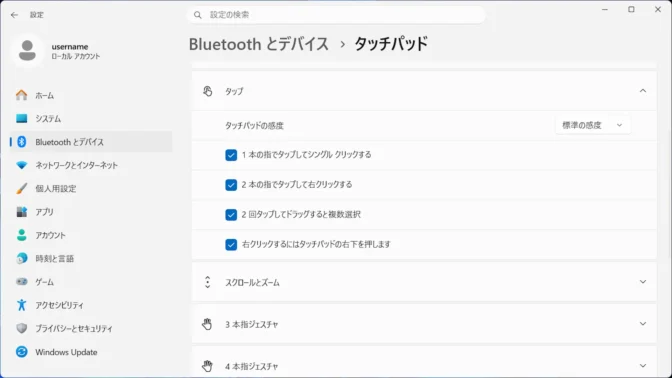Open アプリ settings page

(x=91, y=212)
